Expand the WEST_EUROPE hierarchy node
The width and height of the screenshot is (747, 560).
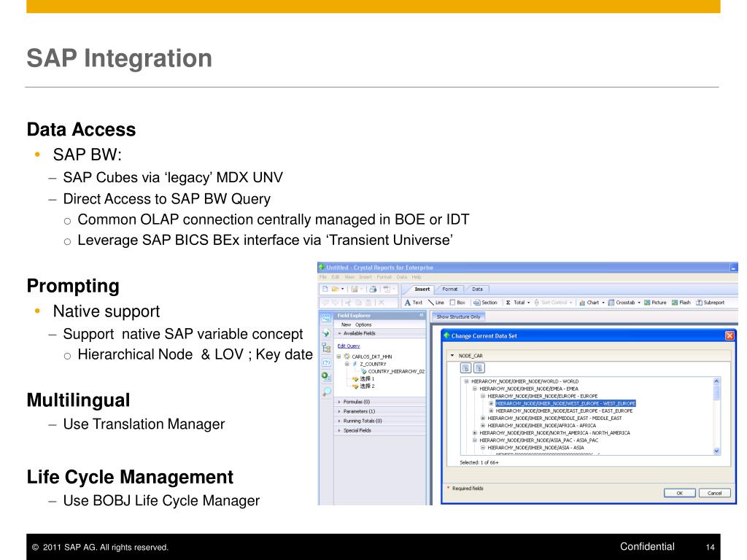click(x=491, y=403)
